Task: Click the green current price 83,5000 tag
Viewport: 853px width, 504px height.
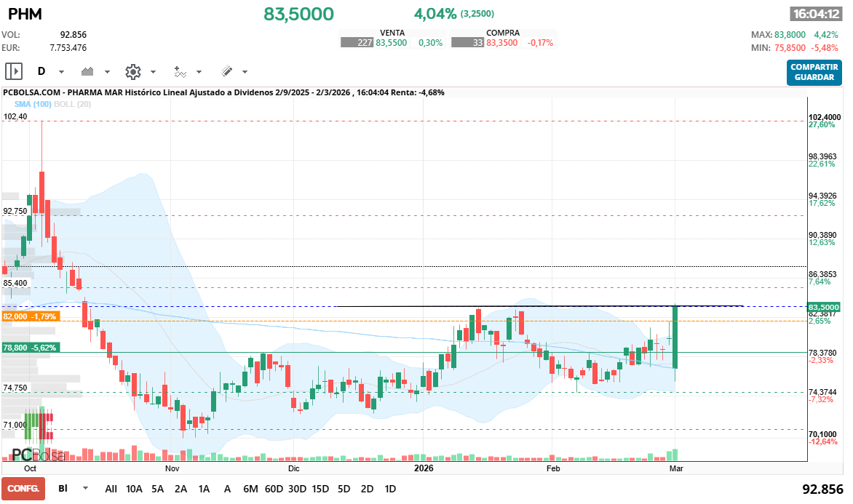Action: 824,306
